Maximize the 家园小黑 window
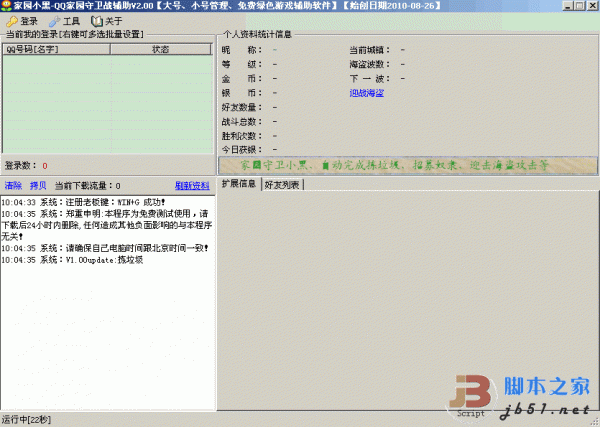The width and height of the screenshot is (600, 427). click(580, 6)
